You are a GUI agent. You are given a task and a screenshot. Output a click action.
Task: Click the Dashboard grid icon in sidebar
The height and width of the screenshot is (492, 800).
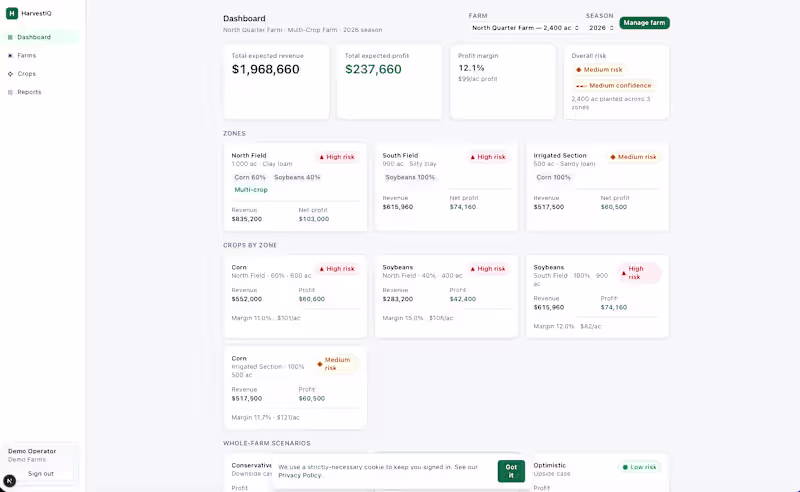(10, 37)
